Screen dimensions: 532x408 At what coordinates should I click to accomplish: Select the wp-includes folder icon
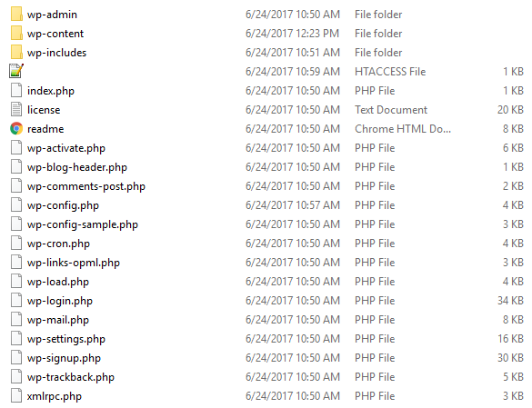[16, 52]
